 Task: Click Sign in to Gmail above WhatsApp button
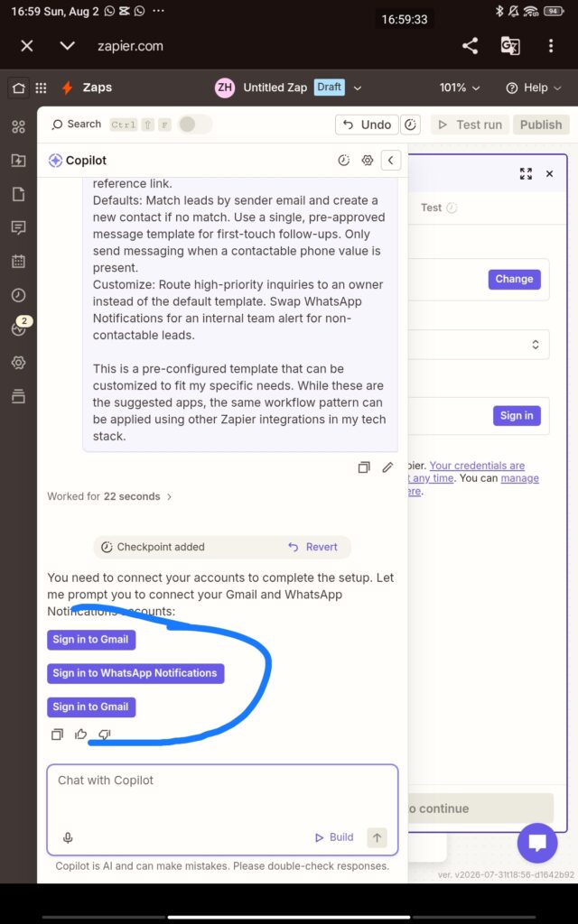coord(91,640)
